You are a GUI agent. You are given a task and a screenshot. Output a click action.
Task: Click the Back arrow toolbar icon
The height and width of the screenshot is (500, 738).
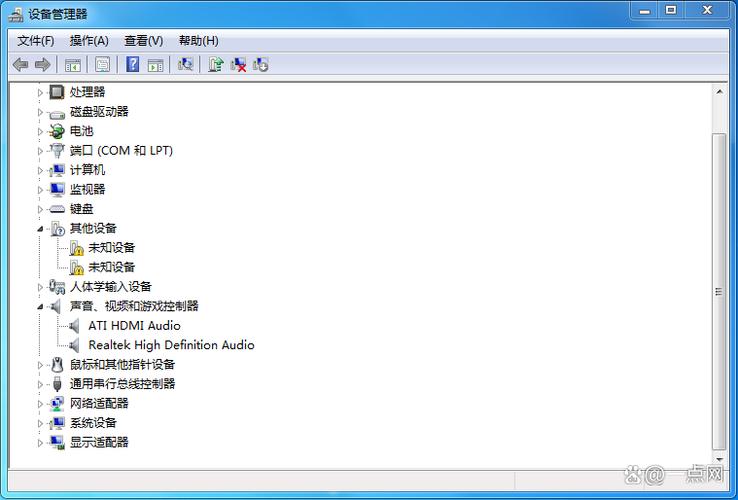(20, 65)
